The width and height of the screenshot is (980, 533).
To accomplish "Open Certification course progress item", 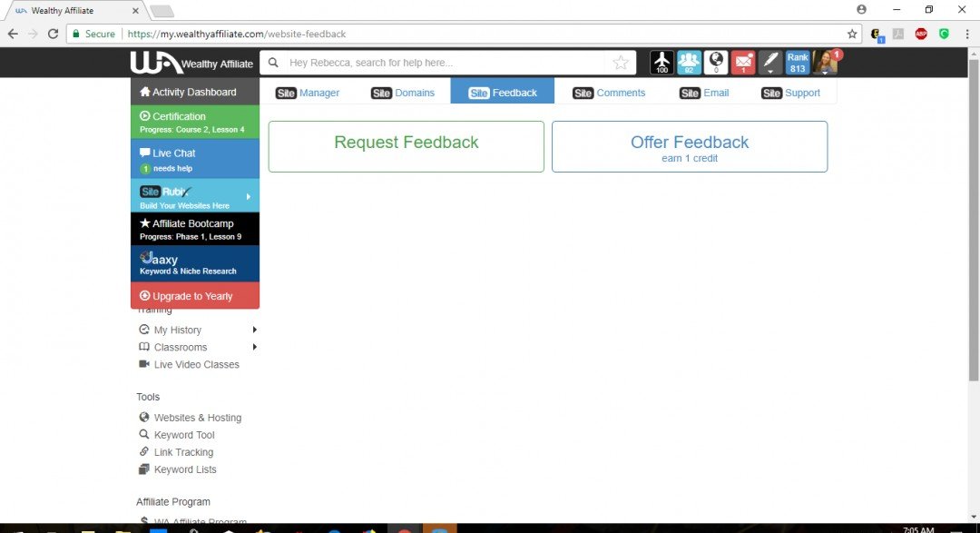I will 195,122.
